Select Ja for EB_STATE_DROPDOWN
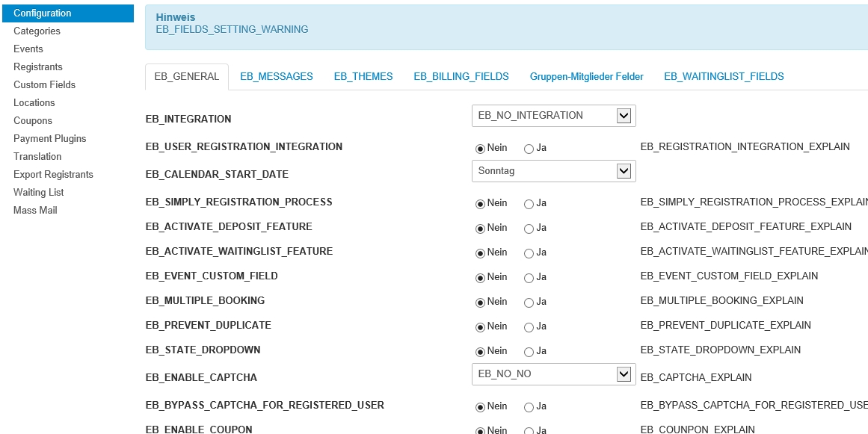Image resolution: width=868 pixels, height=434 pixels. [x=529, y=352]
